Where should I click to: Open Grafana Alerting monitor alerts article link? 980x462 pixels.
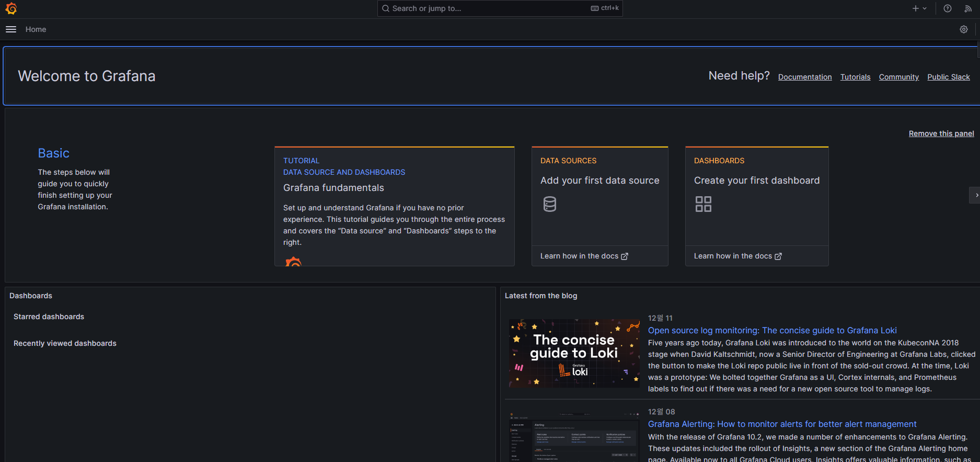coord(782,424)
